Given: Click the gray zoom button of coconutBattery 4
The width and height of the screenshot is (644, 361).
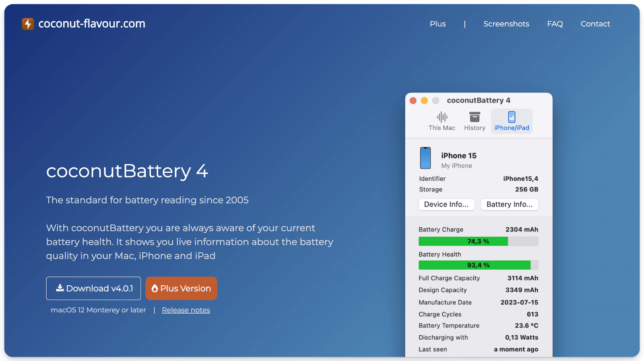Looking at the screenshot, I should (436, 101).
